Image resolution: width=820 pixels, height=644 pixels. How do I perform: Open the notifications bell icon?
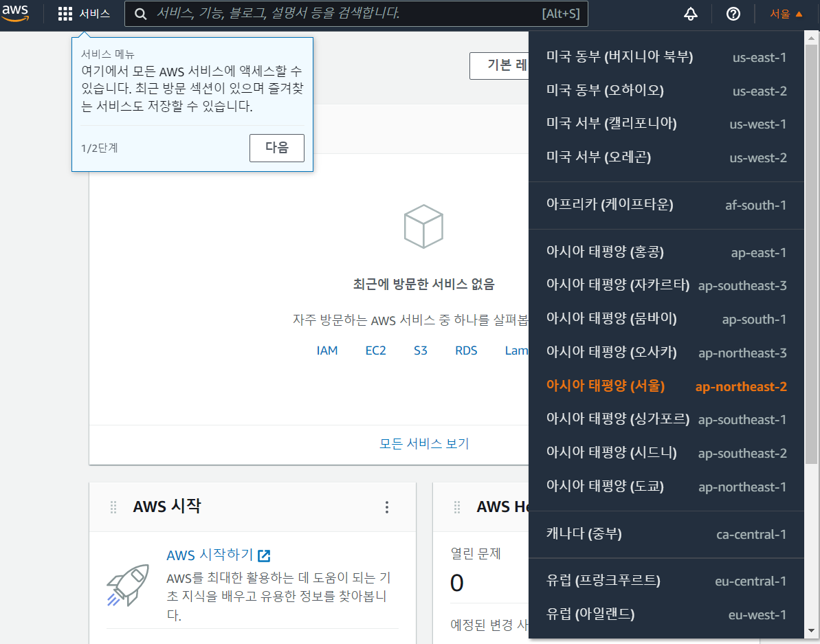coord(690,14)
